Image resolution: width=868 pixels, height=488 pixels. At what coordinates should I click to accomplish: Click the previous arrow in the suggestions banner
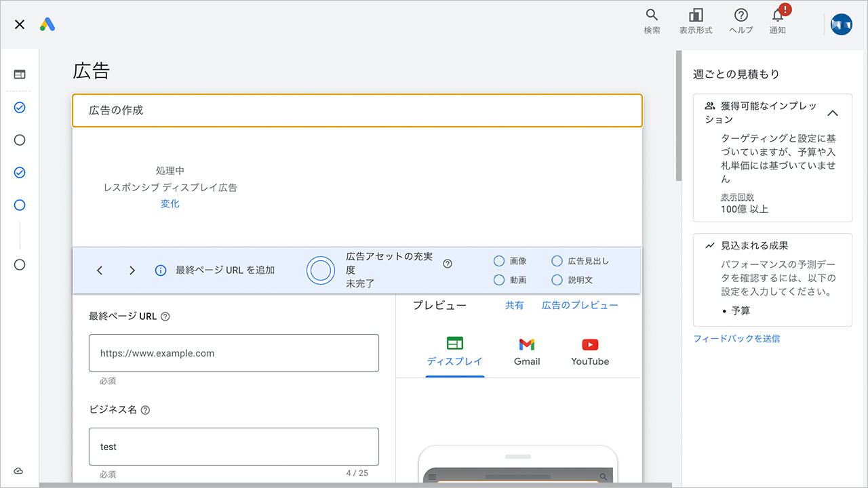[100, 270]
